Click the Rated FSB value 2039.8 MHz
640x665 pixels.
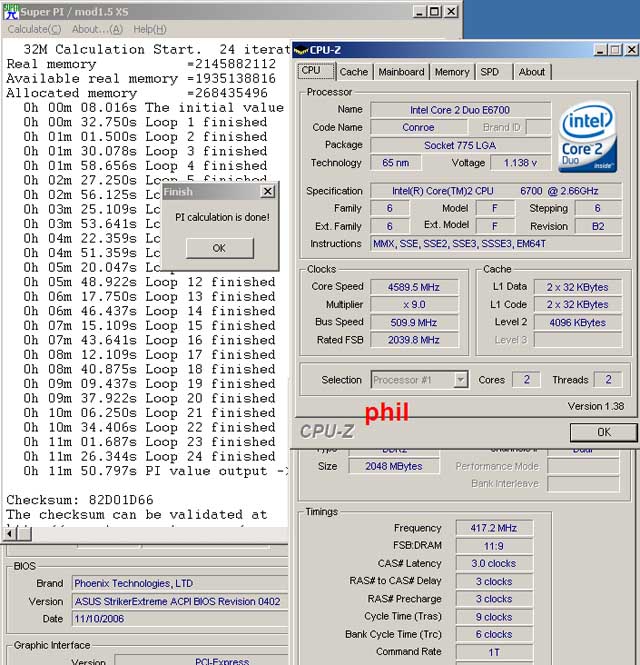tap(414, 340)
